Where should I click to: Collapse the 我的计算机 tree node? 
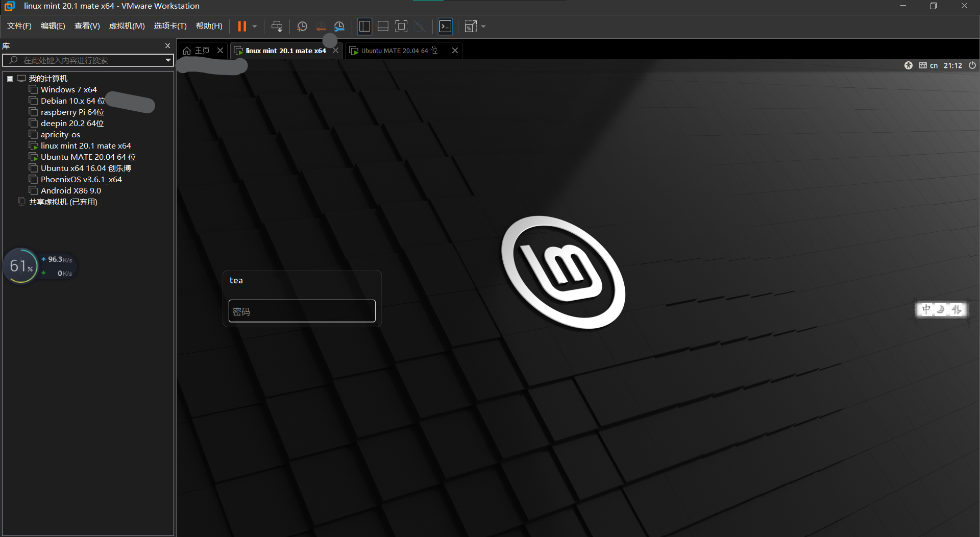[x=10, y=79]
